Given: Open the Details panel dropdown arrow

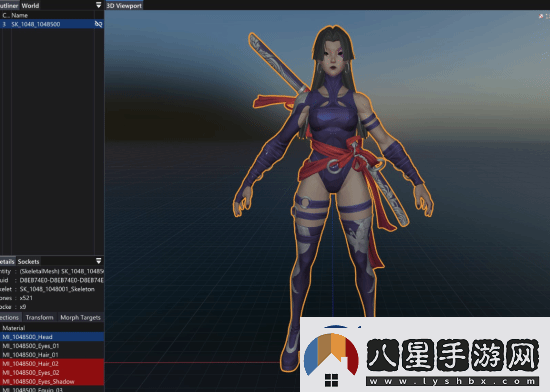Looking at the screenshot, I should coord(99,261).
